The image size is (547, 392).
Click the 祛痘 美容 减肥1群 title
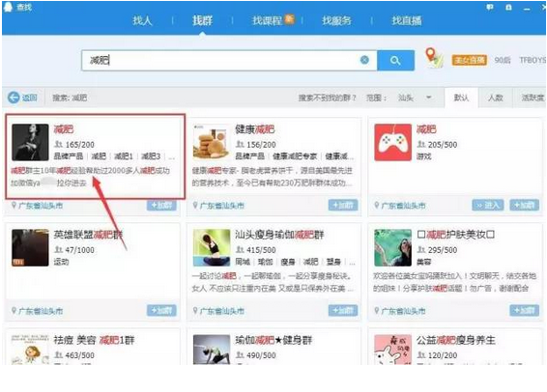click(94, 340)
